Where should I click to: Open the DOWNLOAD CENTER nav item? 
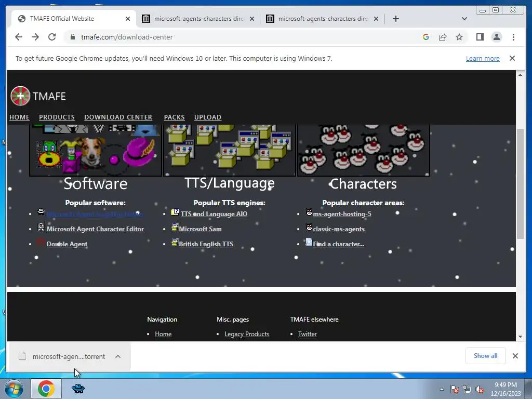(118, 117)
